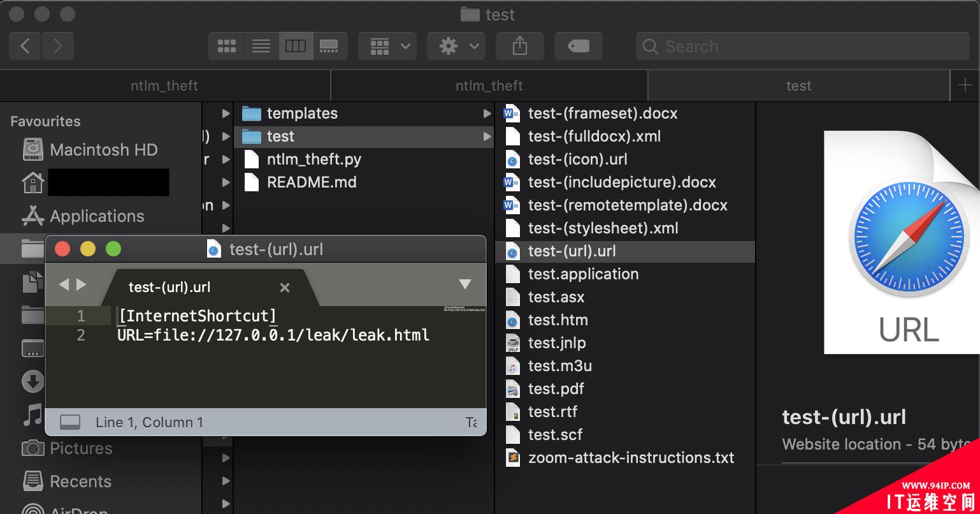Open Pictures in the sidebar
980x514 pixels.
coord(67,448)
